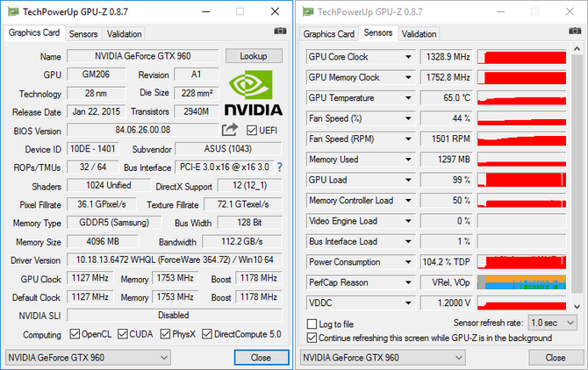The height and width of the screenshot is (370, 588).
Task: Click the Sensors list vertical scrollbar thumb
Action: (x=577, y=173)
